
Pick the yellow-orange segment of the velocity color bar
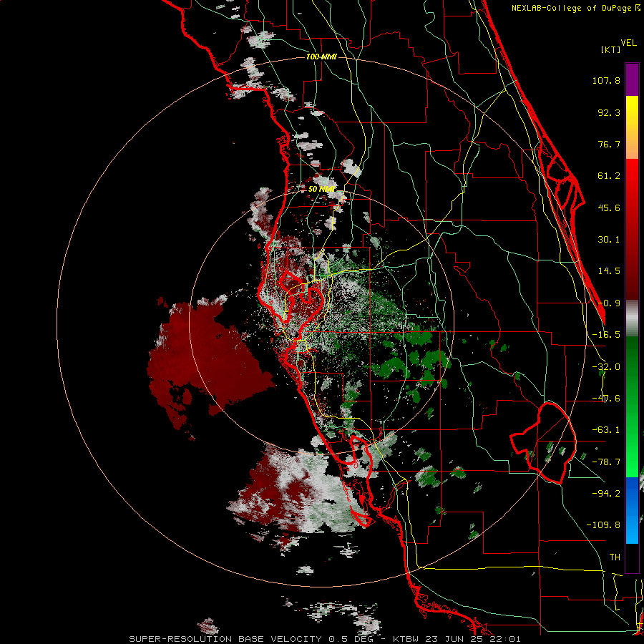[632, 127]
